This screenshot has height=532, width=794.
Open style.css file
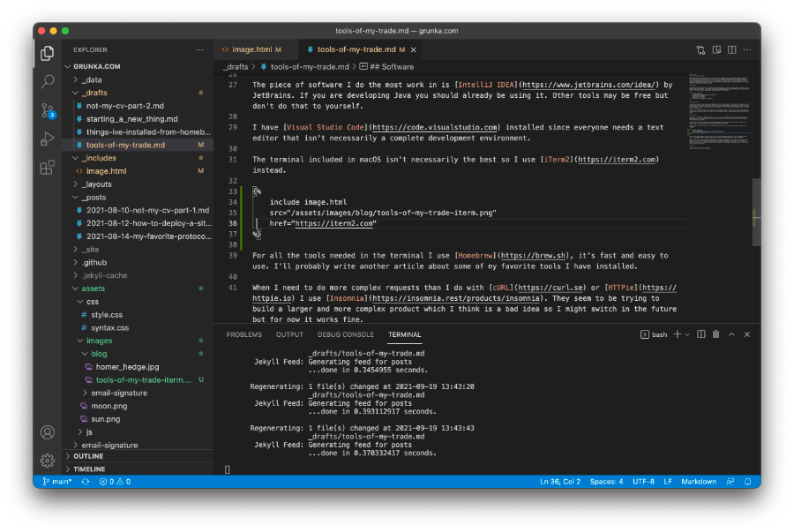tap(138, 315)
